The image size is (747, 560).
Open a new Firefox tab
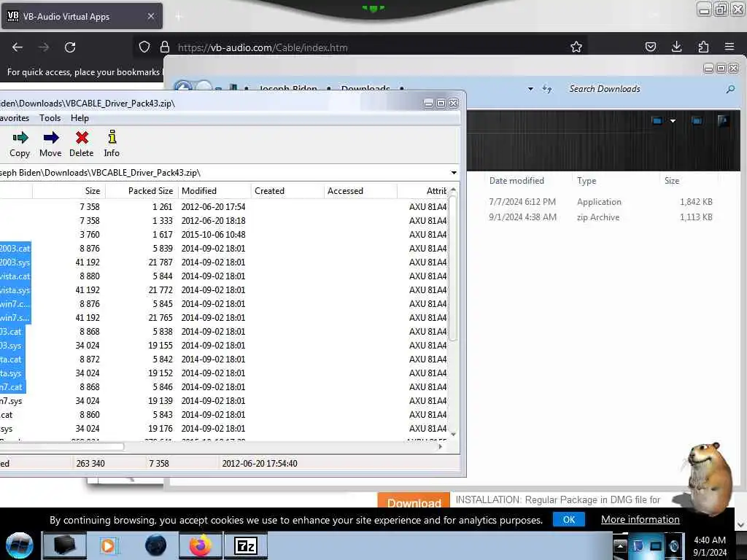179,17
